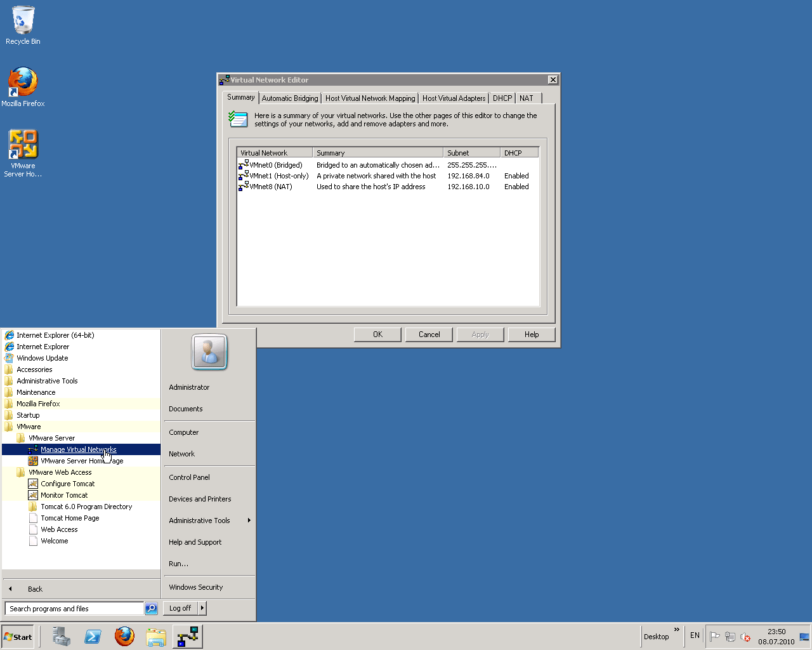Image resolution: width=812 pixels, height=650 pixels.
Task: Open Windows Explorer from the taskbar
Action: coord(156,636)
